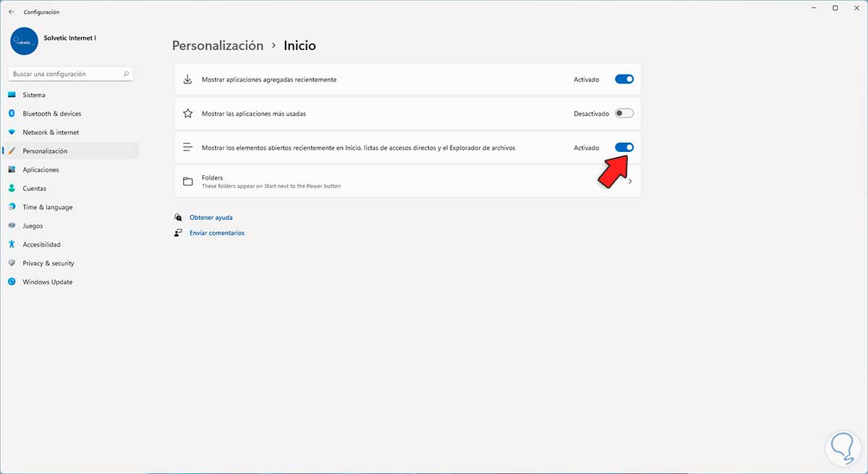Screen dimensions: 868x474
Task: Click the back arrow icon in title bar
Action: point(12,12)
